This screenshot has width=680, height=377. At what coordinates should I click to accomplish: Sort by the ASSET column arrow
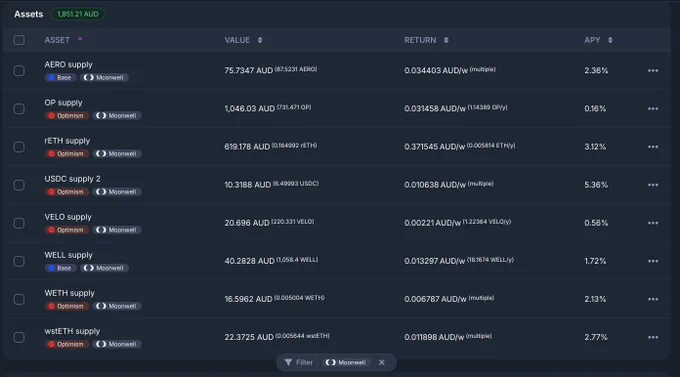click(80, 39)
